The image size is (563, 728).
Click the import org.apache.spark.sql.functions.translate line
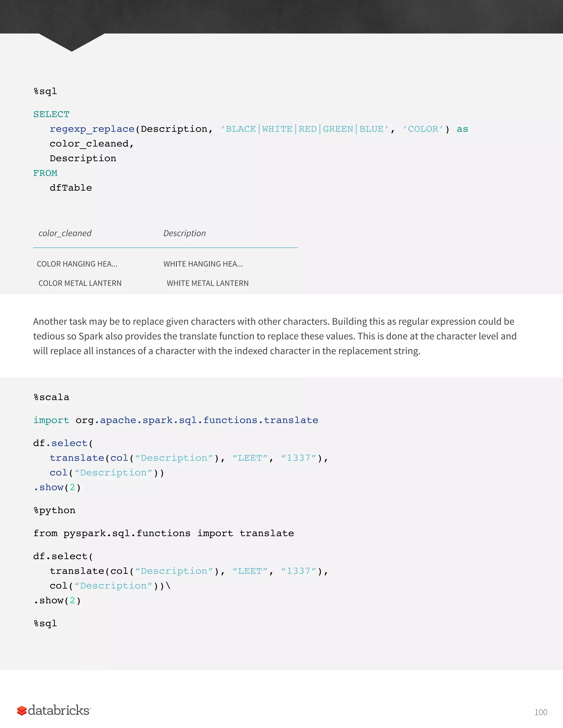click(176, 420)
